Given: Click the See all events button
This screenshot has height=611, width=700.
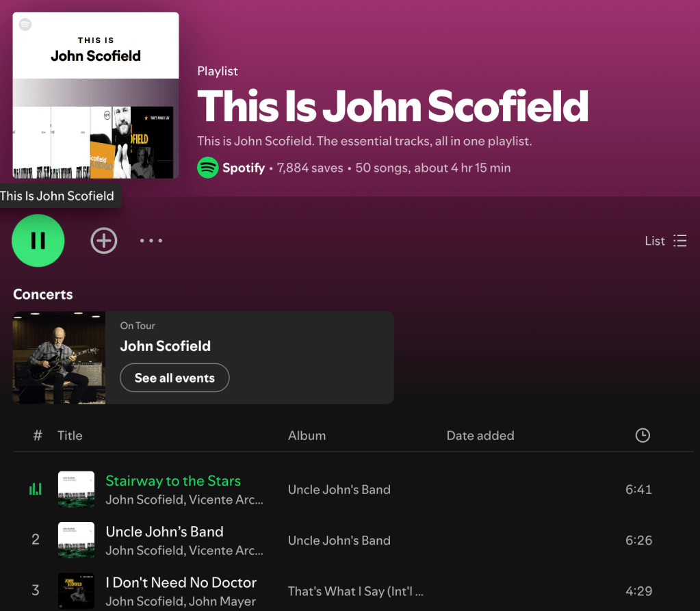Looking at the screenshot, I should [x=174, y=378].
